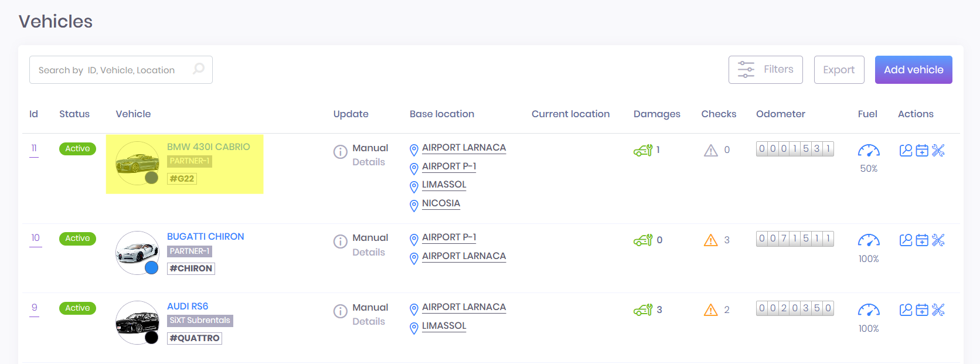Click the Export button
Viewport: 980px width, 364px height.
tap(839, 70)
